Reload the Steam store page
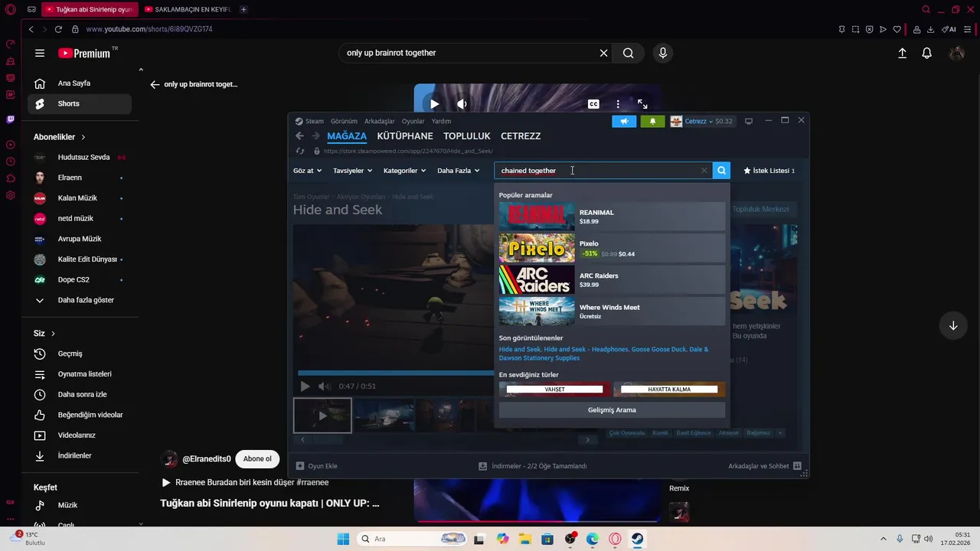Image resolution: width=980 pixels, height=551 pixels. click(300, 152)
